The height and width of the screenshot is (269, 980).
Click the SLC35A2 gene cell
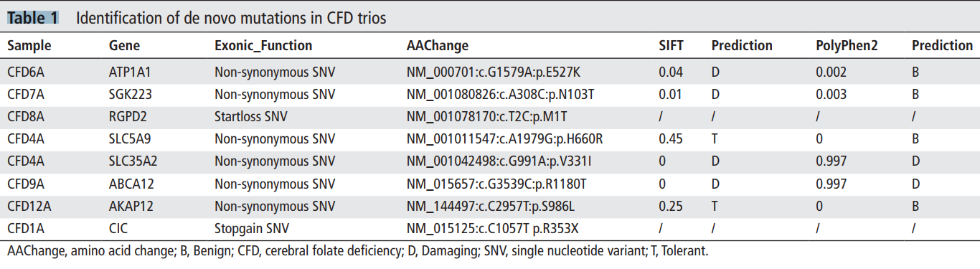(x=133, y=161)
